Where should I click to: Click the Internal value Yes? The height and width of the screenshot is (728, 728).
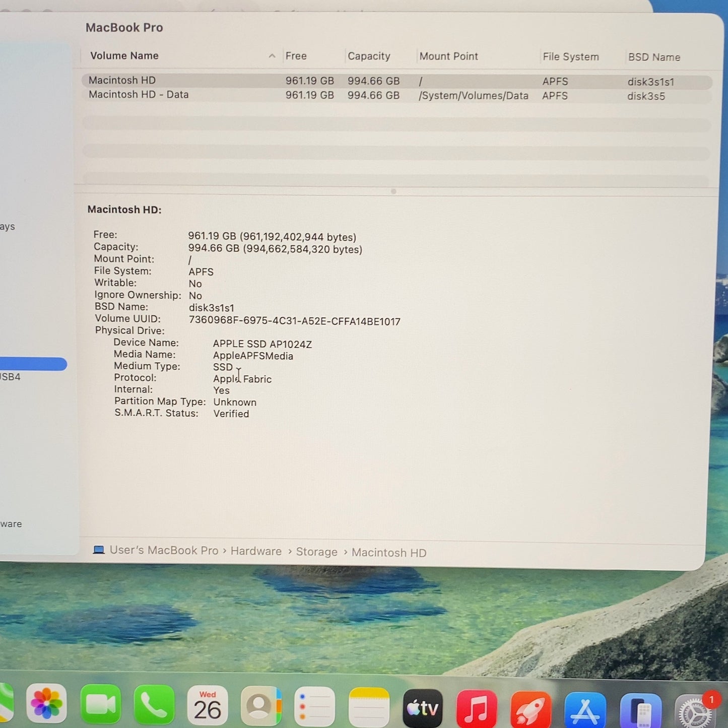(x=221, y=390)
